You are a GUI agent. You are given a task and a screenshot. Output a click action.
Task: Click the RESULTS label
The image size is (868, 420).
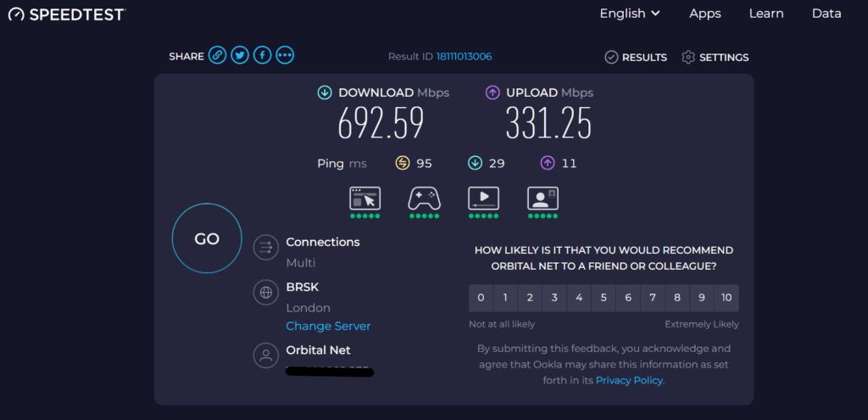[x=644, y=58]
